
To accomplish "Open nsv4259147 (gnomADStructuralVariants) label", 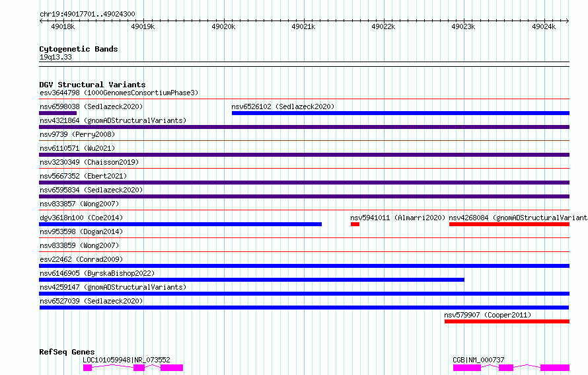I will click(x=113, y=287).
